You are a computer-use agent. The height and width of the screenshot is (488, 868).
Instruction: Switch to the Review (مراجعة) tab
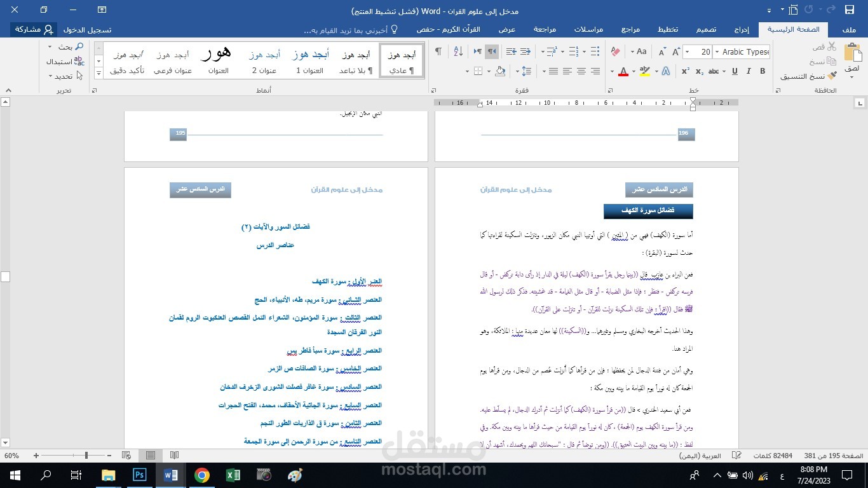coord(545,30)
